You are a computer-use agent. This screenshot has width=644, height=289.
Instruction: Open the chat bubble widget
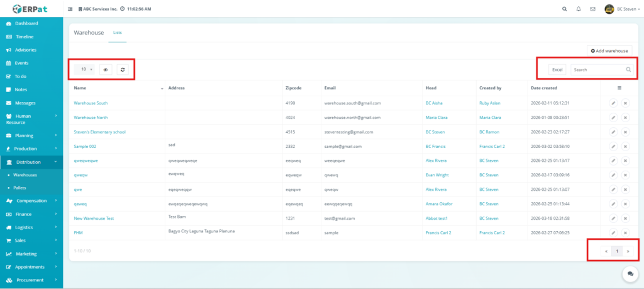[x=630, y=274]
